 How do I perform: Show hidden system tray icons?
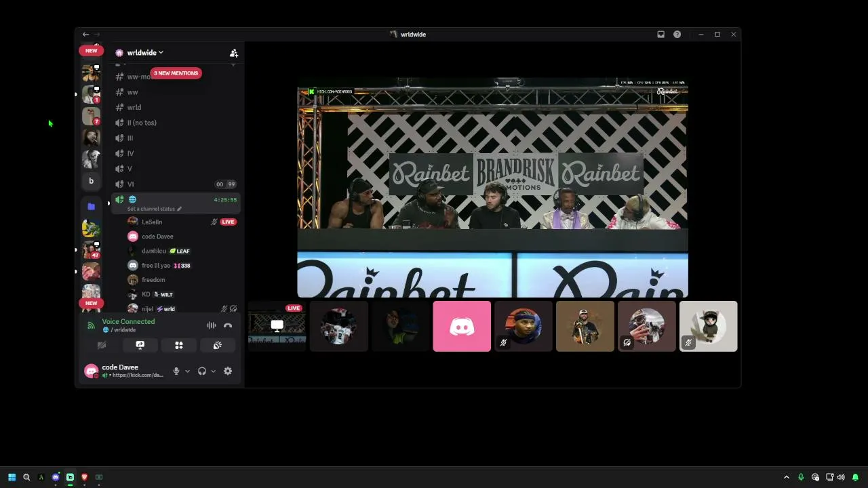tap(787, 477)
